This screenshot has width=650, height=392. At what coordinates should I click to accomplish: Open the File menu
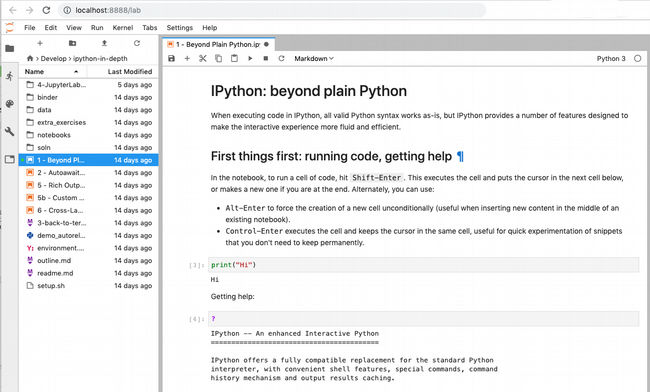30,28
